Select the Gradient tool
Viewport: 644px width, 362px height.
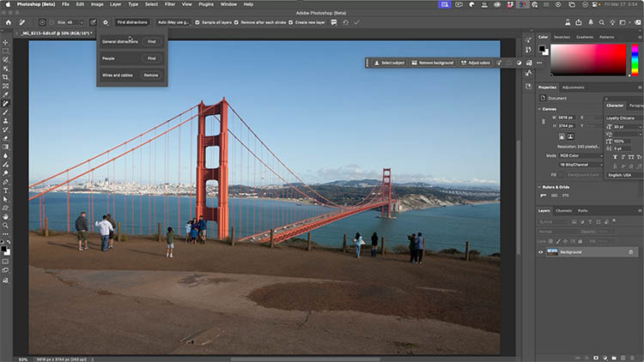(5, 147)
